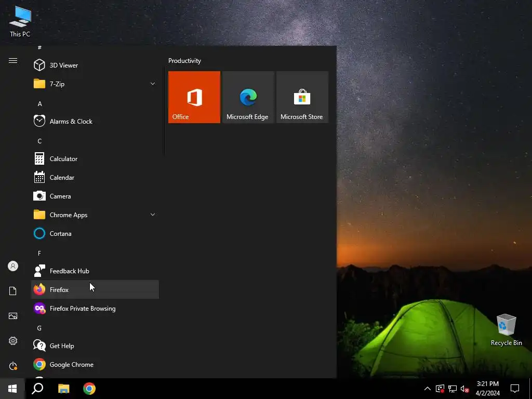
Task: Open the Microsoft Store tile
Action: [302, 97]
